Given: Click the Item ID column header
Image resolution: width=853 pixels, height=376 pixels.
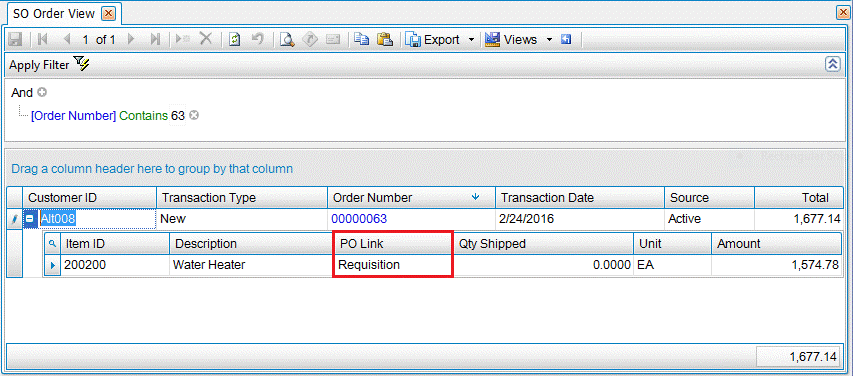Looking at the screenshot, I should tap(115, 244).
